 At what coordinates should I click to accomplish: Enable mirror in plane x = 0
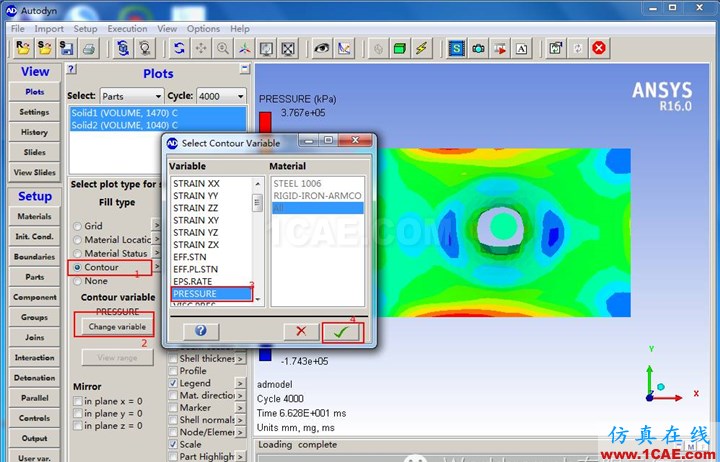78,401
